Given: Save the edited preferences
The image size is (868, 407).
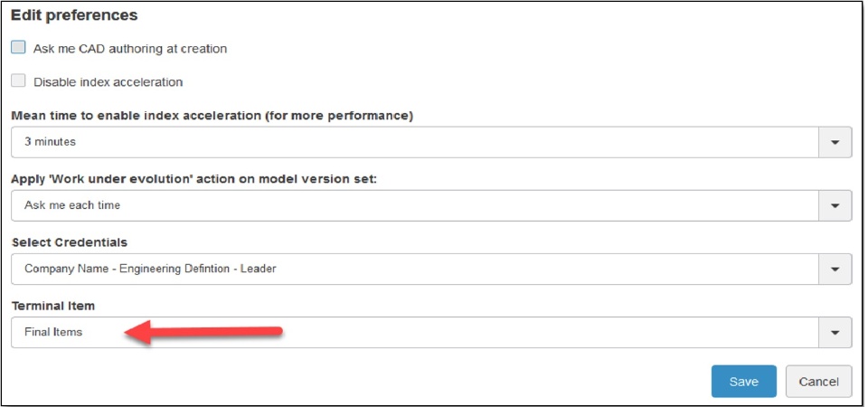Looking at the screenshot, I should point(743,382).
